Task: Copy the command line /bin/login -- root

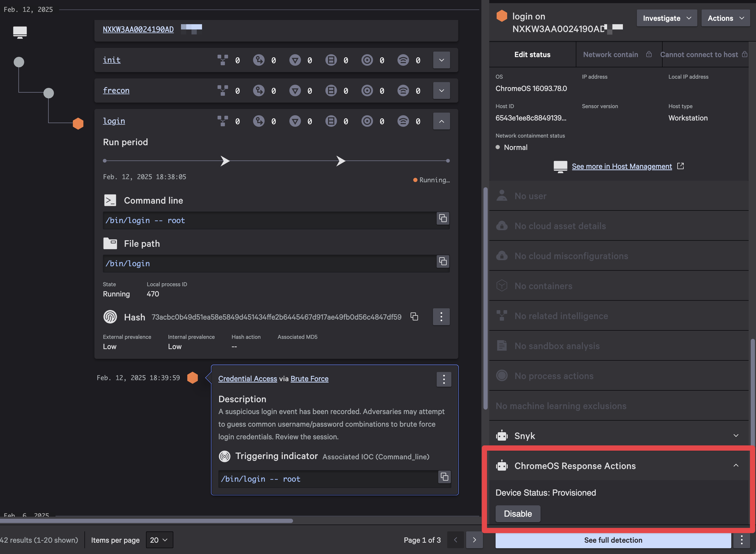Action: point(443,218)
